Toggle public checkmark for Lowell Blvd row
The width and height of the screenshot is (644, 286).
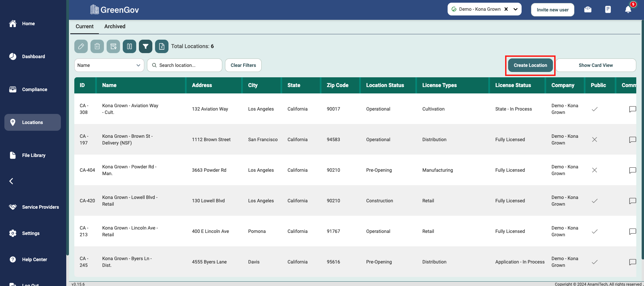click(x=595, y=201)
